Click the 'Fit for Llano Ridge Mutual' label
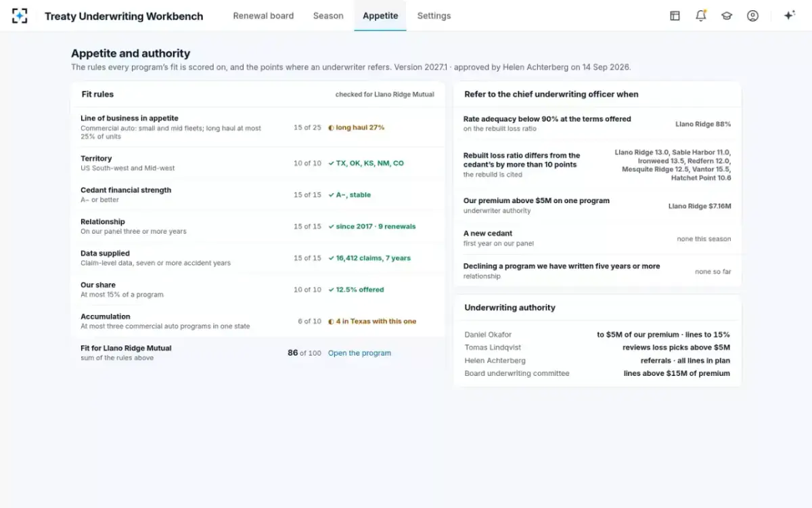812x508 pixels. pos(126,348)
